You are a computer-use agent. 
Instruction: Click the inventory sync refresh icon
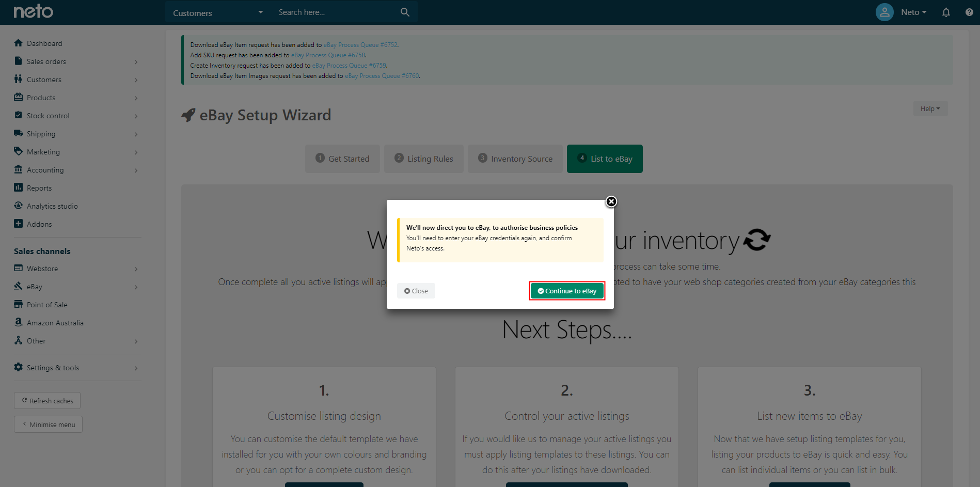pos(757,240)
